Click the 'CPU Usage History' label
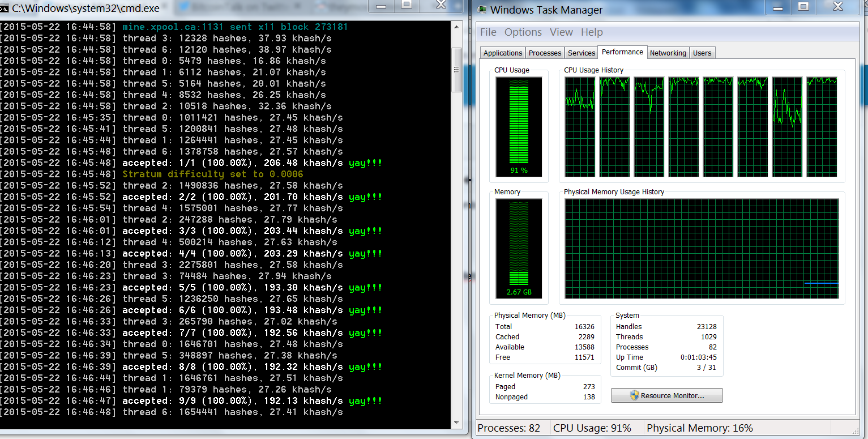 click(593, 70)
